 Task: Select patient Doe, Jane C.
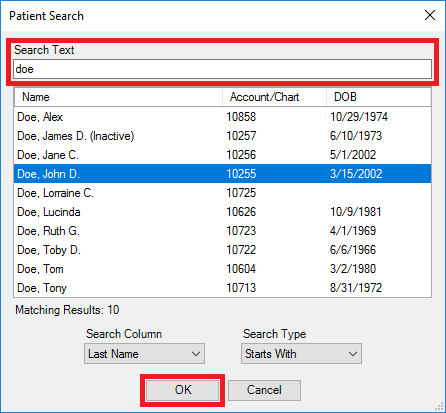pyautogui.click(x=222, y=155)
